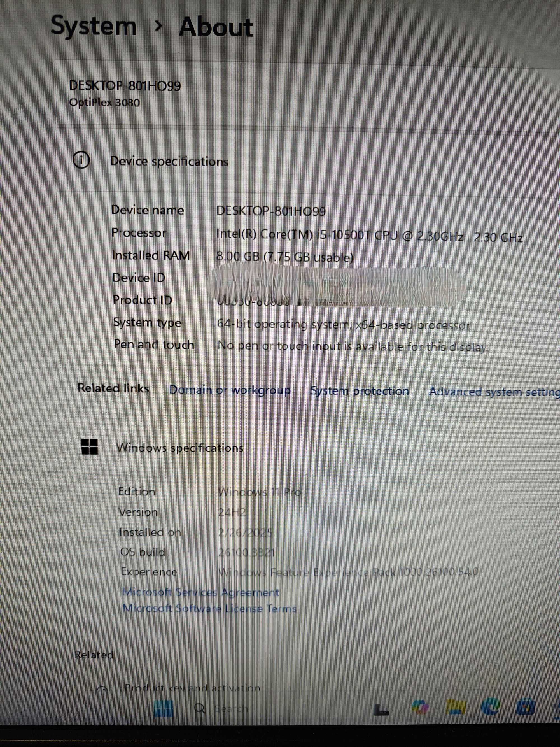This screenshot has width=560, height=747.
Task: Click the Pen and touch label
Action: click(154, 345)
